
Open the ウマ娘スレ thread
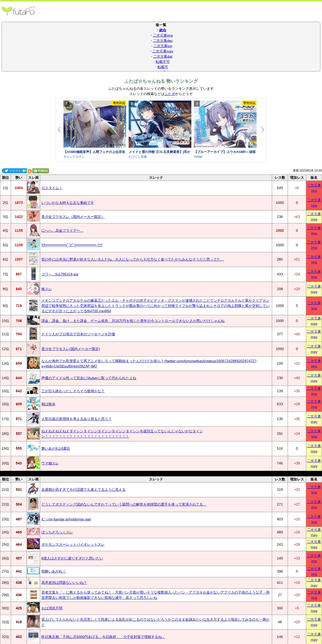click(x=50, y=463)
